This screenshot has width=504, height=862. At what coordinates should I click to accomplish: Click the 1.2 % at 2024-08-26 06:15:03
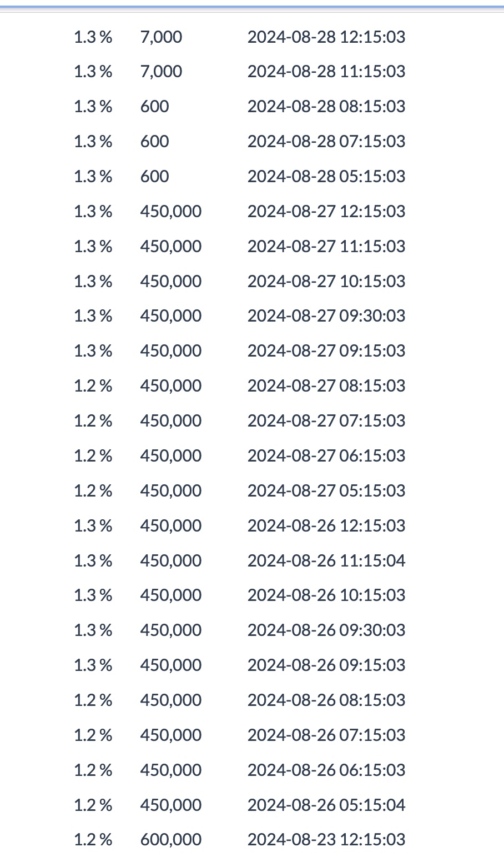click(93, 770)
